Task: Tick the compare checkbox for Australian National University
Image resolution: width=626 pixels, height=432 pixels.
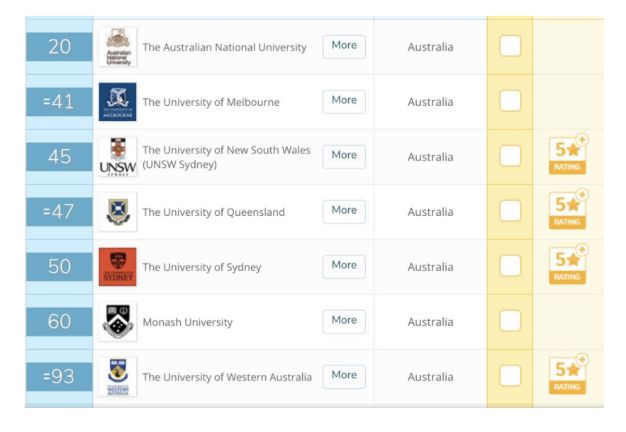Action: tap(510, 46)
